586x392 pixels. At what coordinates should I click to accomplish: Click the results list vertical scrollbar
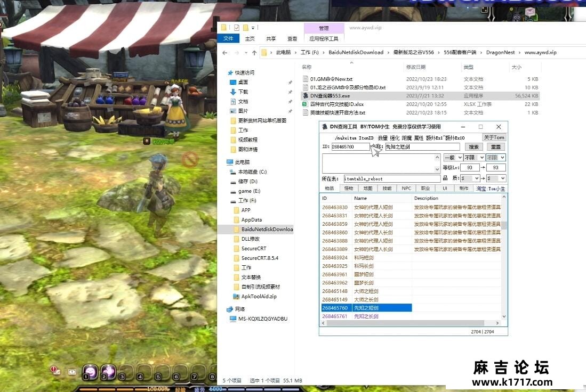click(x=504, y=225)
